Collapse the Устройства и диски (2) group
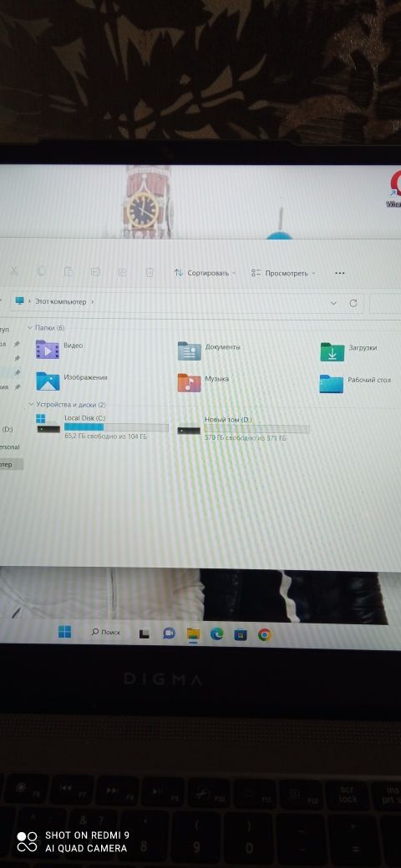The image size is (401, 868). [x=31, y=405]
